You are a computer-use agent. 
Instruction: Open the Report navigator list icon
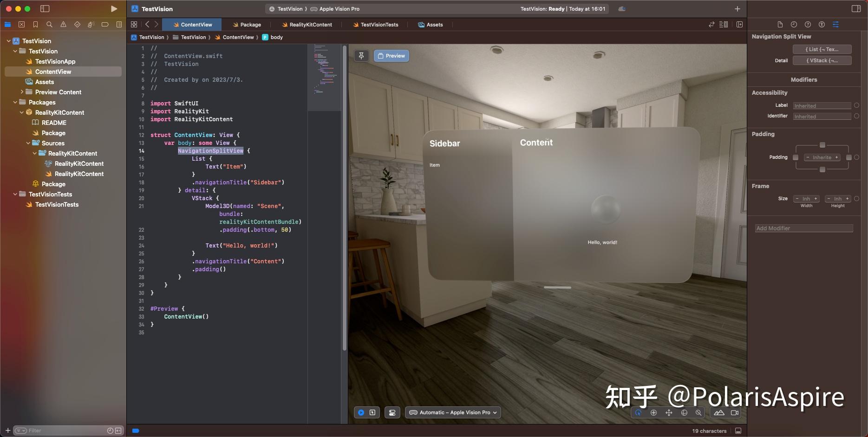click(119, 25)
